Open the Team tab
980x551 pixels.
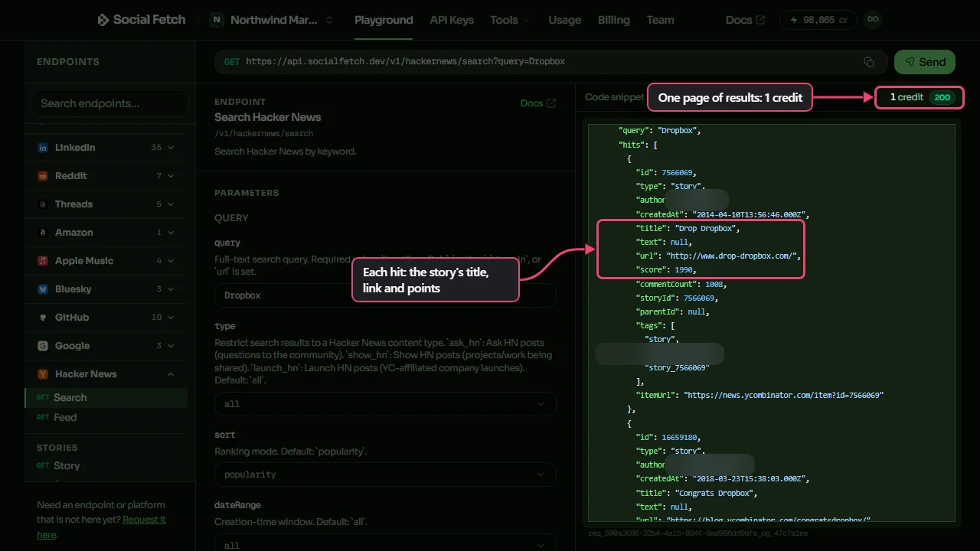[x=661, y=20]
